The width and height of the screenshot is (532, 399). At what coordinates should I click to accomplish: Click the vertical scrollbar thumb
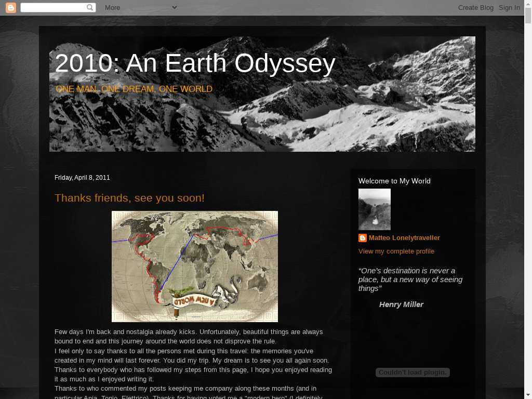tap(528, 16)
